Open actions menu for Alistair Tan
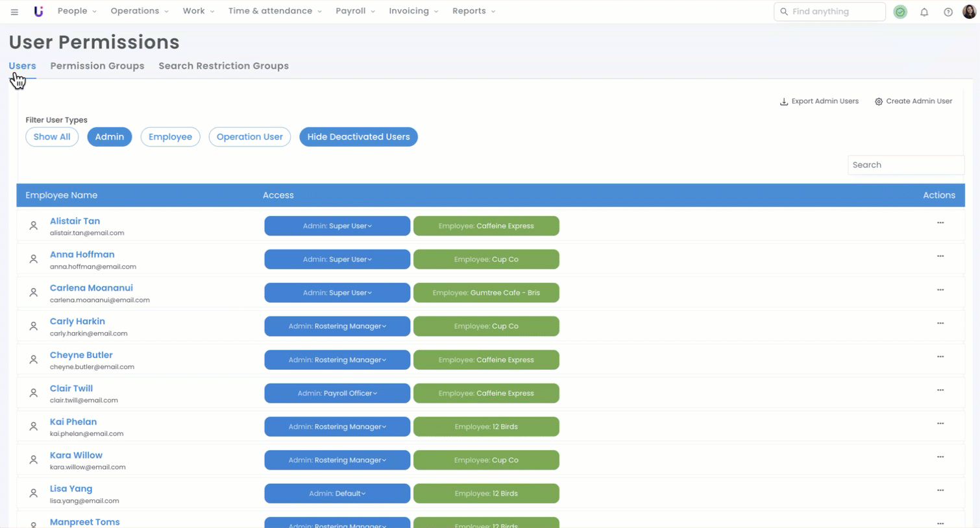Image resolution: width=980 pixels, height=528 pixels. 940,223
